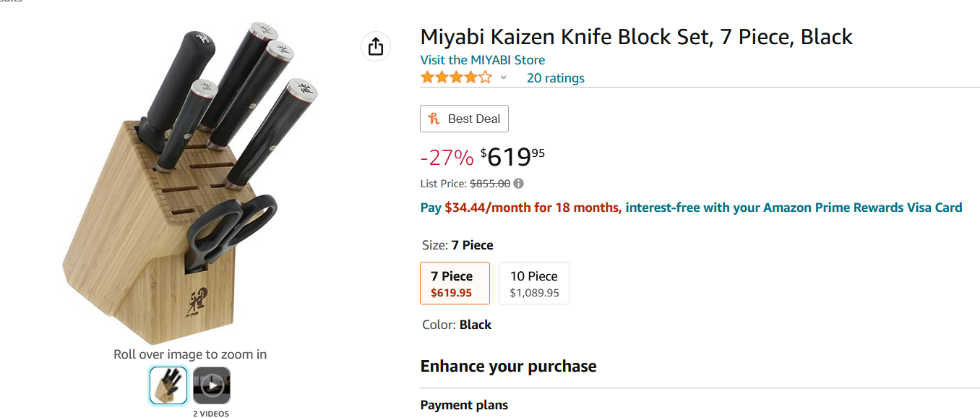This screenshot has width=980, height=418.
Task: Choose the 7 Piece size option
Action: pyautogui.click(x=455, y=283)
